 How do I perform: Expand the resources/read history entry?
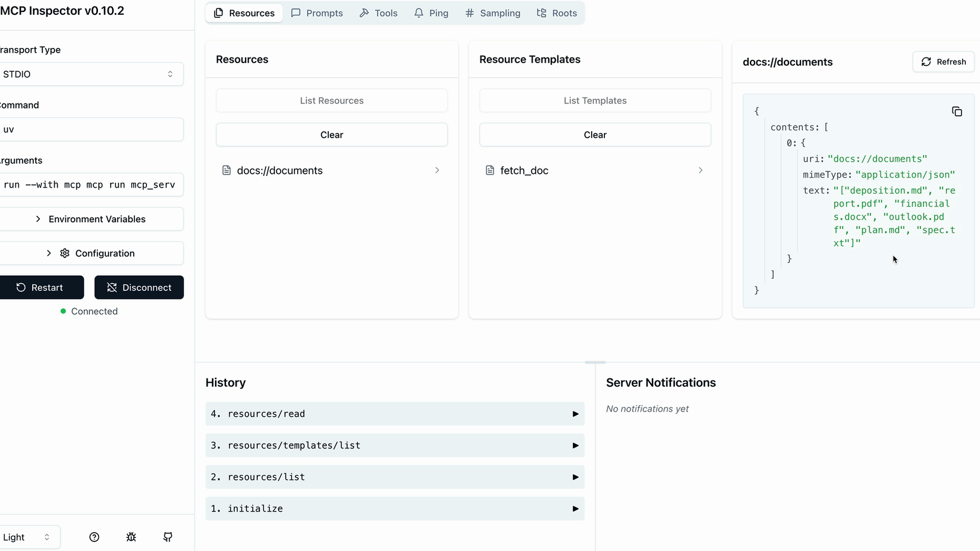click(x=395, y=414)
